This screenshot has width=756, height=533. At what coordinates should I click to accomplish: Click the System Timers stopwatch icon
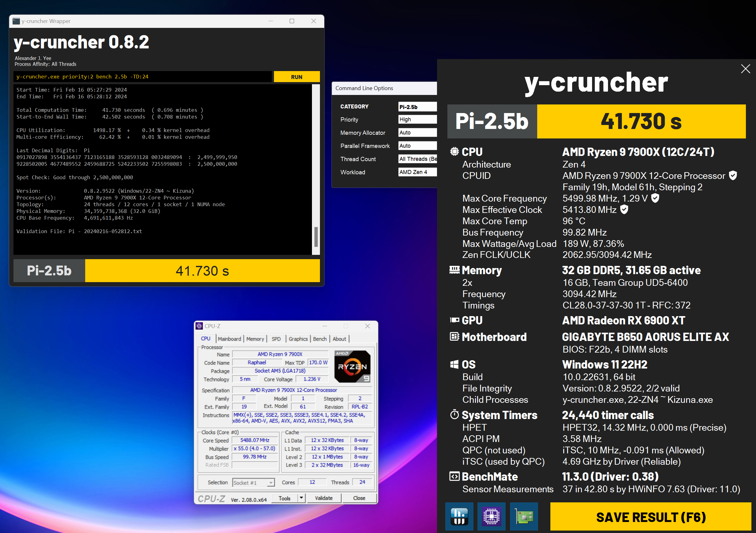454,414
